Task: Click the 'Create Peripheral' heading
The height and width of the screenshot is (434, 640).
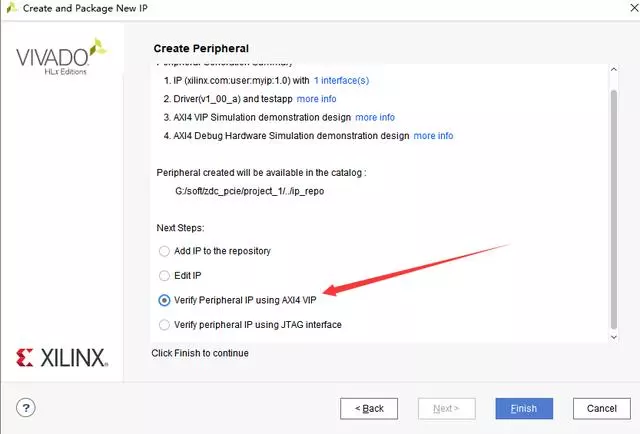Action: (201, 48)
